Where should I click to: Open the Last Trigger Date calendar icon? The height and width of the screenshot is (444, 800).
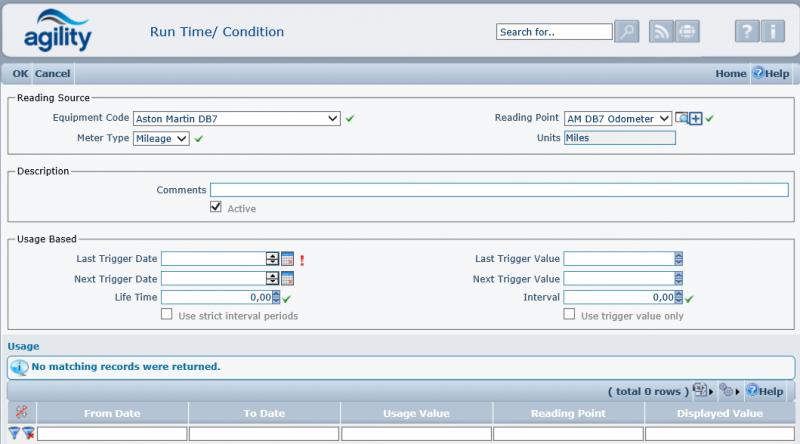point(287,259)
